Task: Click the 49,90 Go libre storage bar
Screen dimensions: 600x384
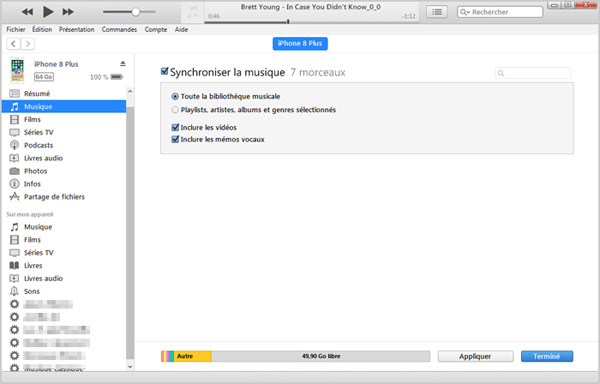Action: tap(321, 356)
